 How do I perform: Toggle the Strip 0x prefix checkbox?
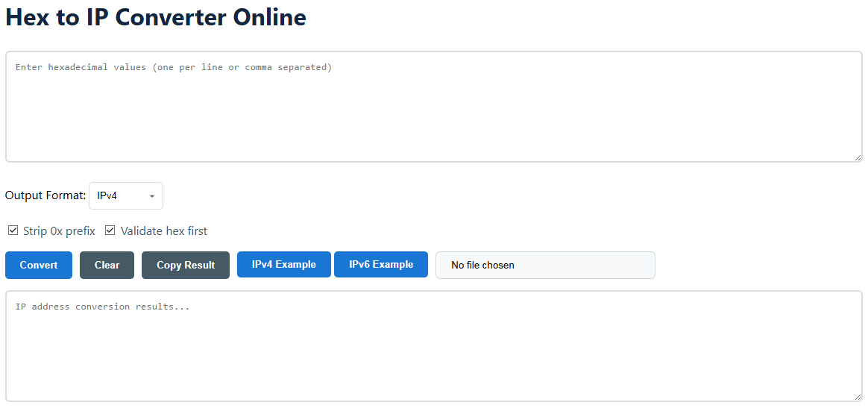[13, 230]
